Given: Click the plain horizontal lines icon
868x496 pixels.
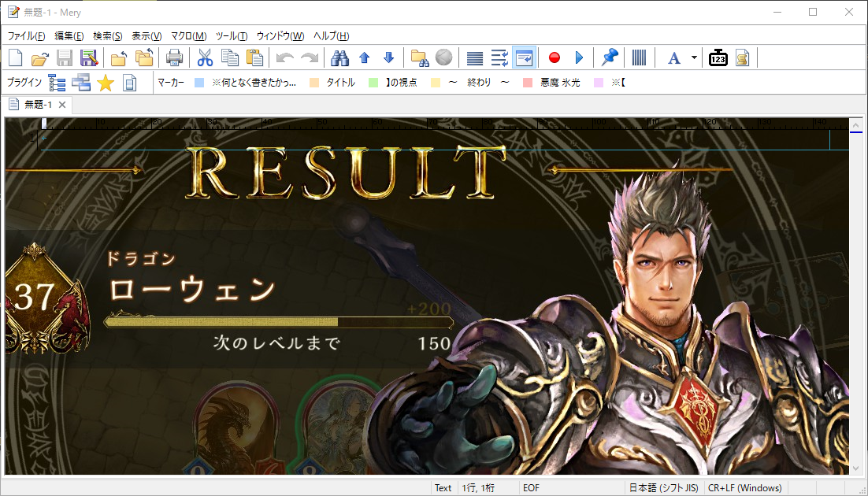Looking at the screenshot, I should point(474,57).
